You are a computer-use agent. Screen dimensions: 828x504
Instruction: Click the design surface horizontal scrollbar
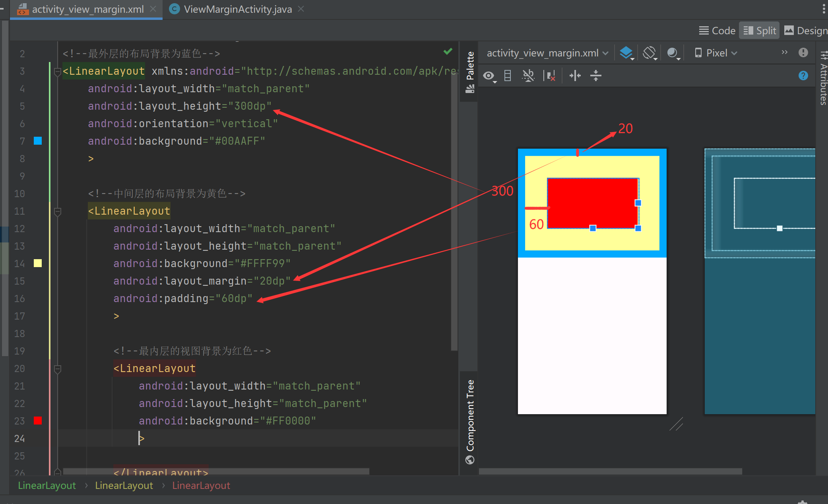click(x=611, y=471)
